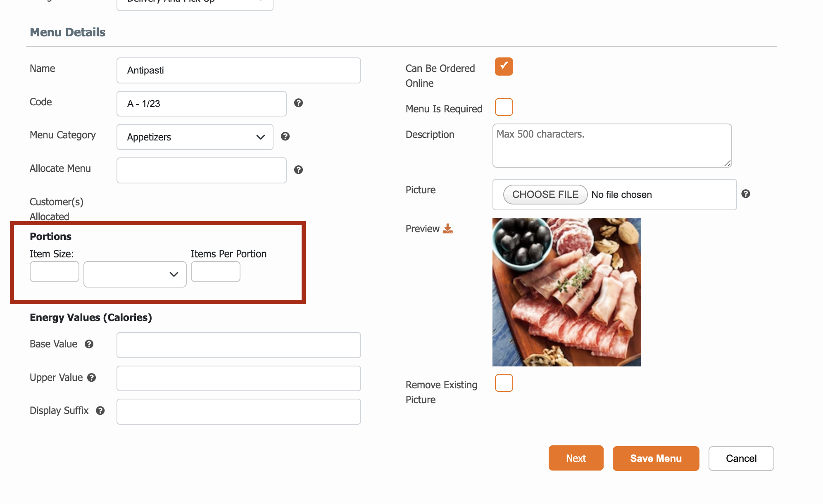Click the Code field with A - 1/23
The image size is (823, 504).
tap(202, 104)
